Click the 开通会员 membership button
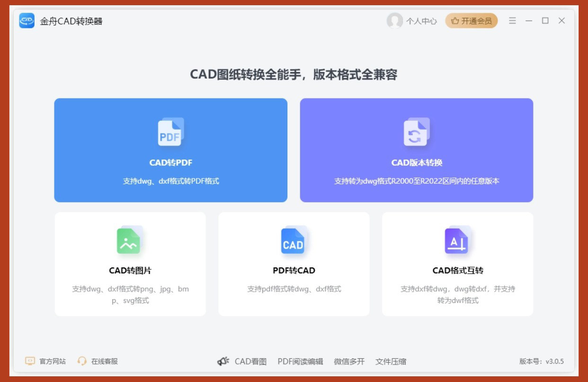The height and width of the screenshot is (382, 588). tap(472, 21)
